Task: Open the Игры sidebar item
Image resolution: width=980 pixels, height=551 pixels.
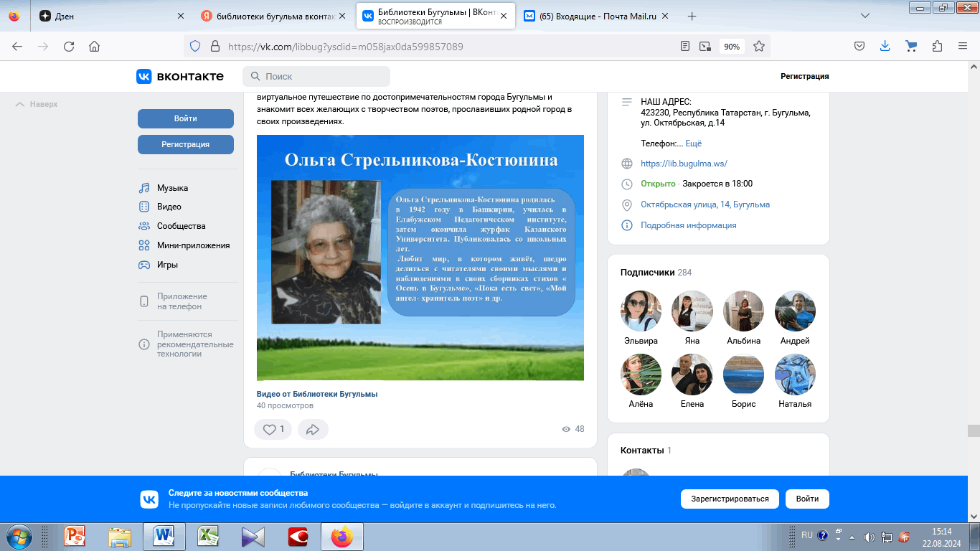Action: coord(158,265)
